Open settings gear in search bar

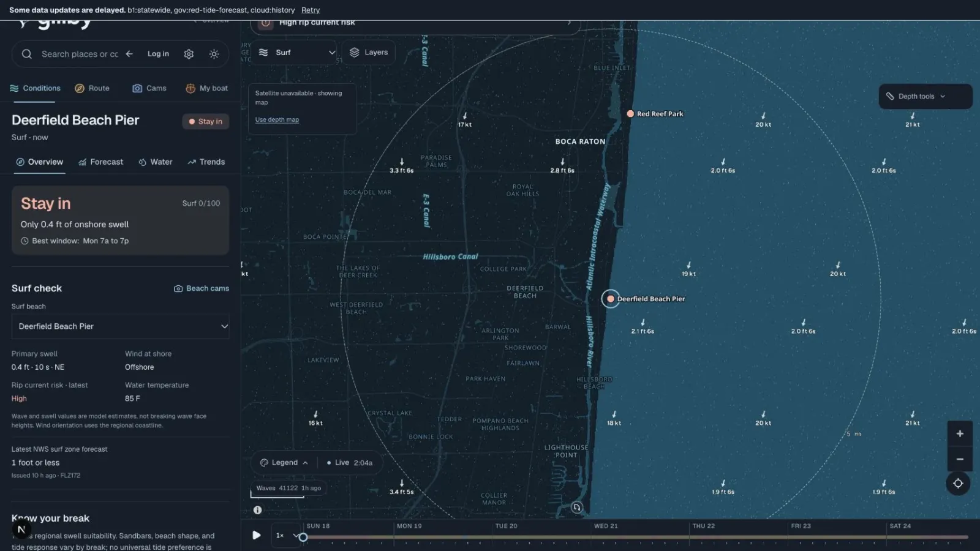pyautogui.click(x=189, y=54)
